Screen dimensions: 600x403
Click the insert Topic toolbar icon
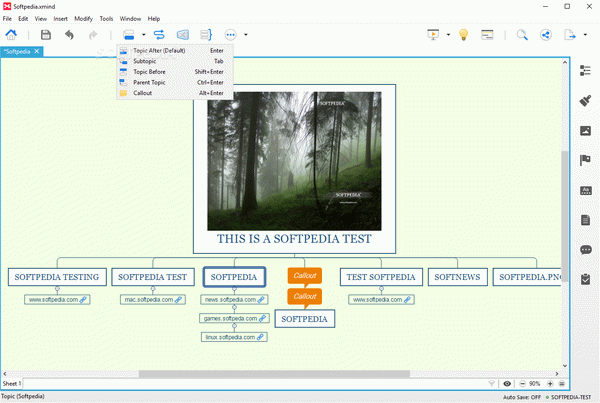129,35
